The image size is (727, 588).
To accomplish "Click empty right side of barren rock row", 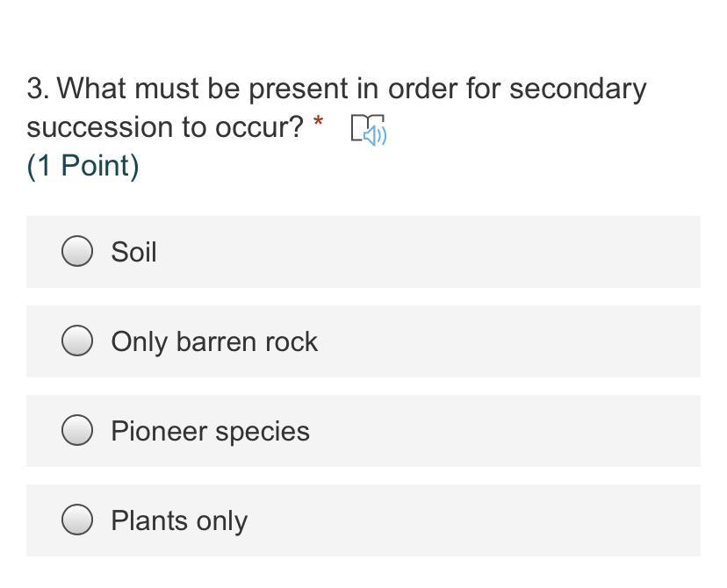I will click(527, 341).
